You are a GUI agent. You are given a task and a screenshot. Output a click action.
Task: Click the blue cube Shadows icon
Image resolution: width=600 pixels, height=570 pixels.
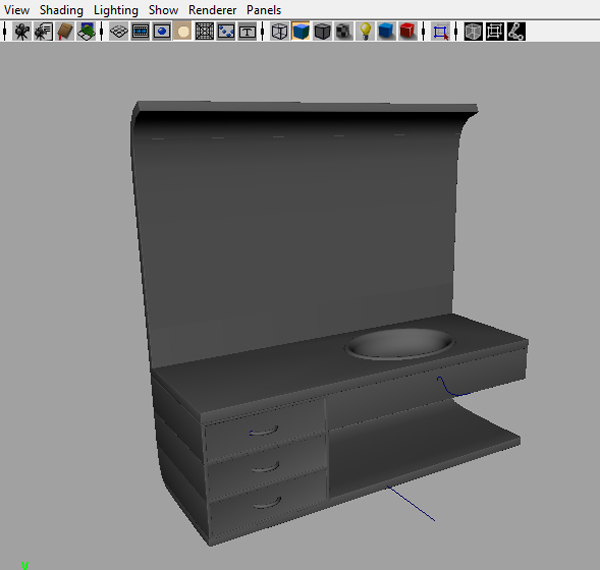click(386, 31)
